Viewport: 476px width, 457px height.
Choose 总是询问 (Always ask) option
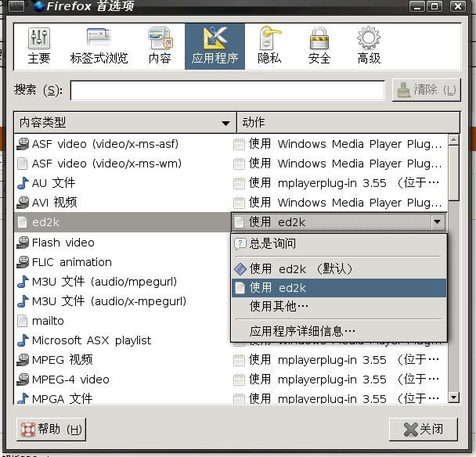(x=339, y=243)
